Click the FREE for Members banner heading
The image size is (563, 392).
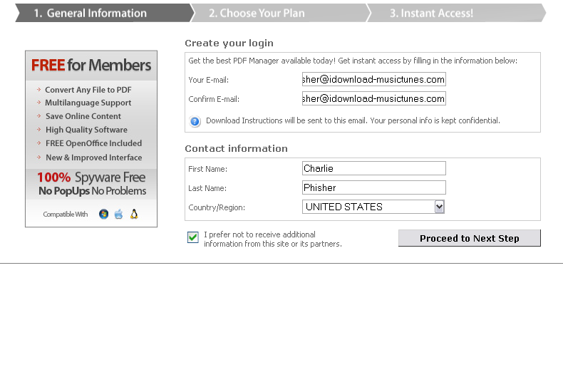coord(91,66)
